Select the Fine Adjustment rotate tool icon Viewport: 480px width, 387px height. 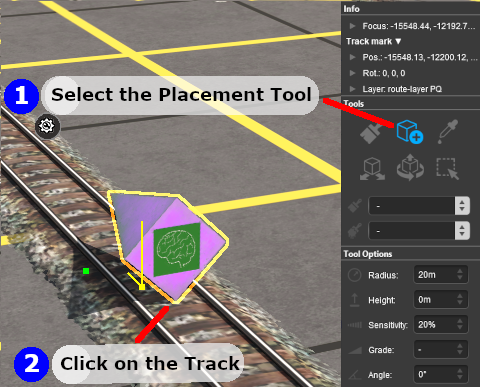tap(410, 167)
